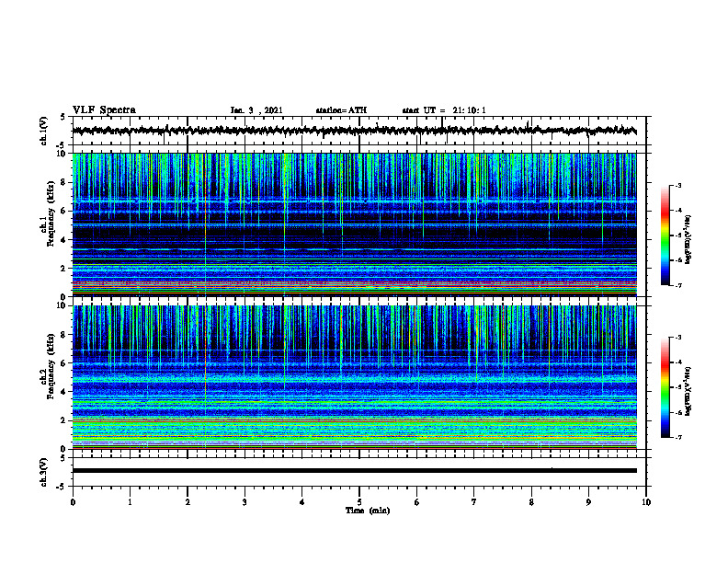This screenshot has height=563, width=728.
Task: Click time axis tick label '2'
Action: [188, 502]
